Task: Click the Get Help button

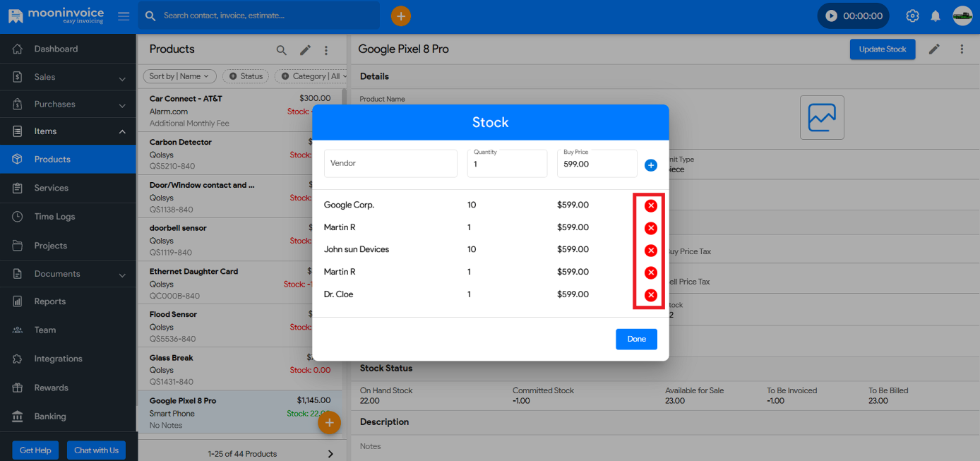Action: [x=35, y=450]
